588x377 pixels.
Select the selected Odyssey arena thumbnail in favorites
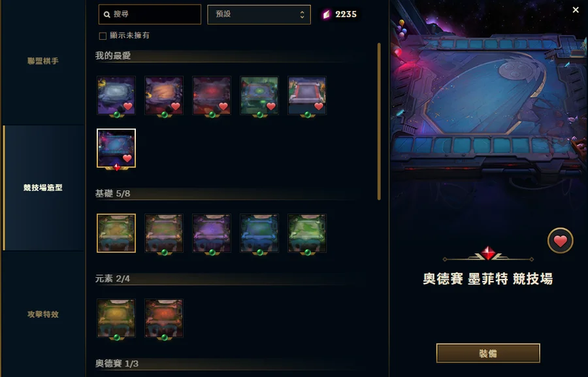pos(116,148)
